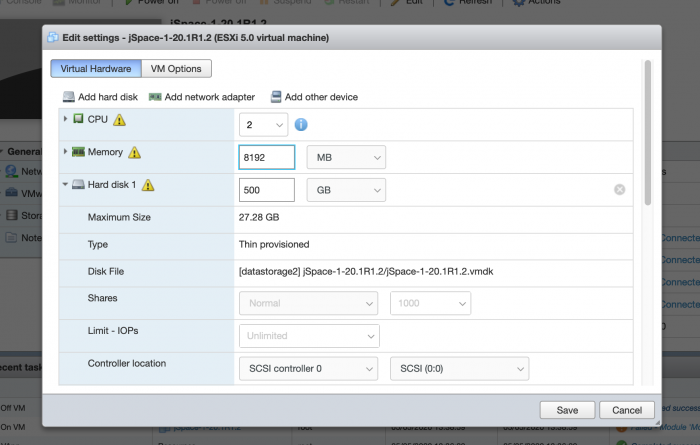Click Add other device
Image resolution: width=700 pixels, height=445 pixels.
[314, 97]
